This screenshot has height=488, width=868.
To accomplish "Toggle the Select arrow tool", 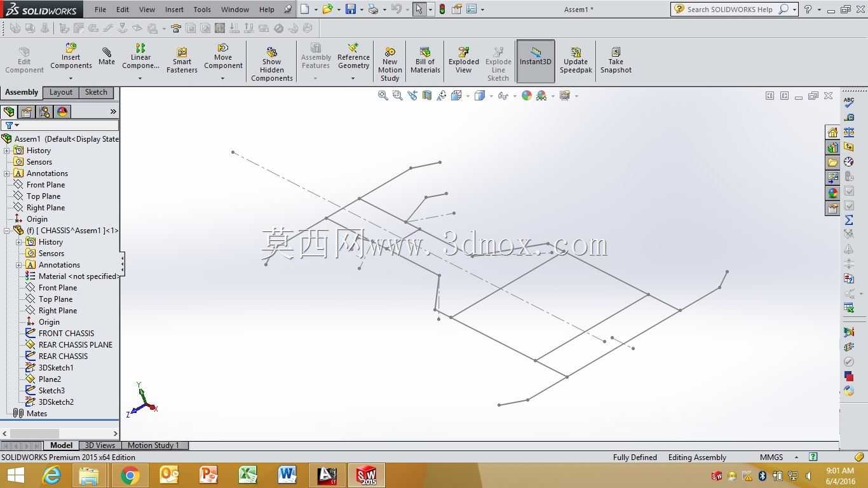I will 419,10.
